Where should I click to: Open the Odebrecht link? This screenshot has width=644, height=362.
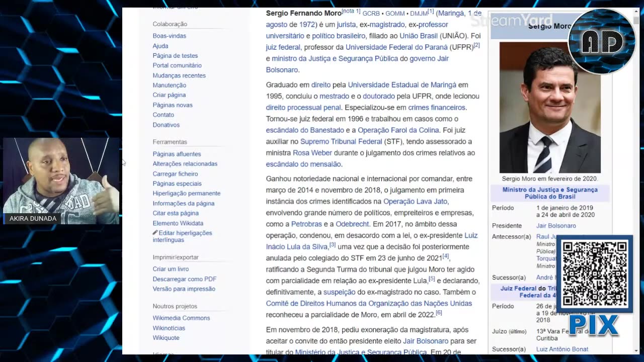click(x=352, y=224)
